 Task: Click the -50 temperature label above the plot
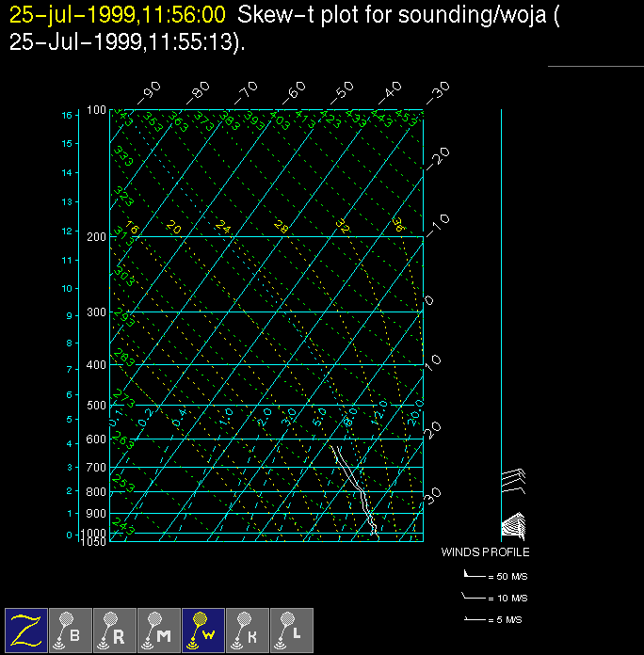click(341, 92)
